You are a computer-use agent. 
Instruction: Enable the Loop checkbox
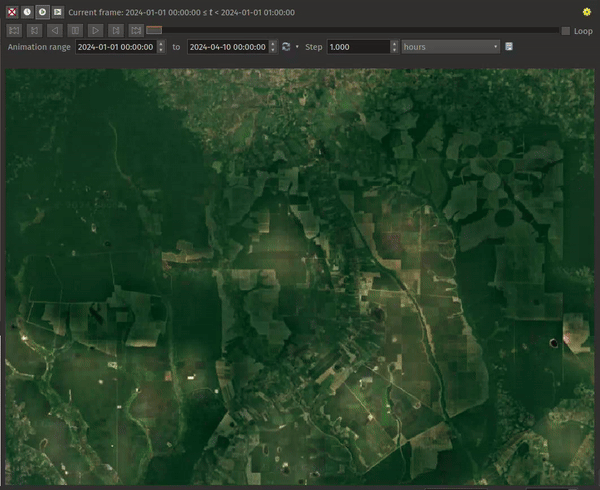[566, 31]
